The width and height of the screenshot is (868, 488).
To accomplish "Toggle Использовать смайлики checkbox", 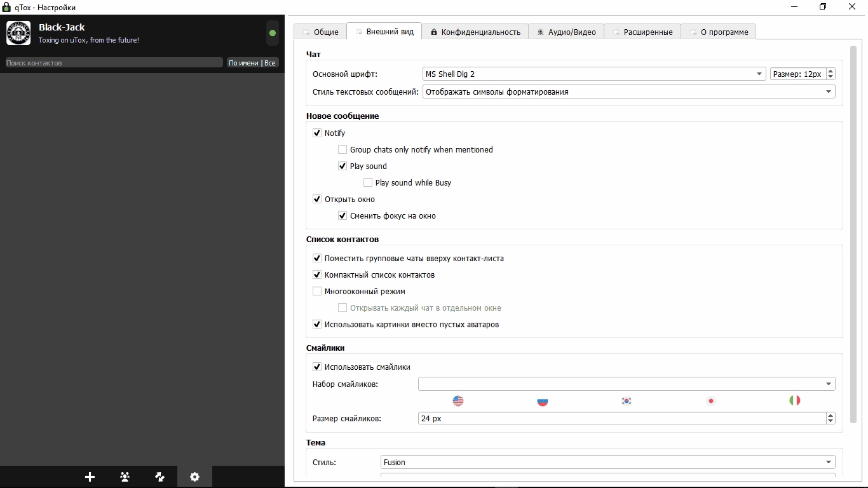I will pos(317,367).
